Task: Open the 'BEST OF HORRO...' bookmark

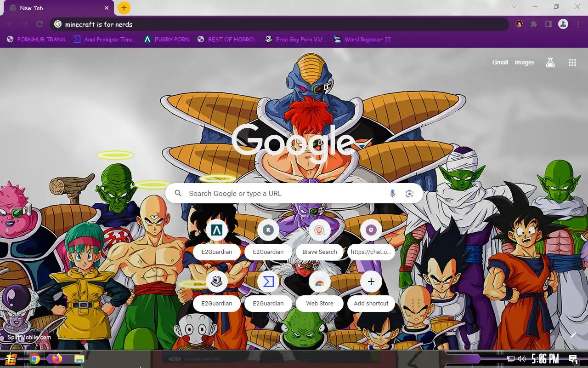Action: [x=227, y=40]
